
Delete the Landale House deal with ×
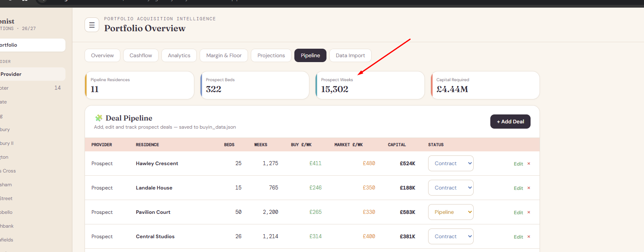[529, 188]
